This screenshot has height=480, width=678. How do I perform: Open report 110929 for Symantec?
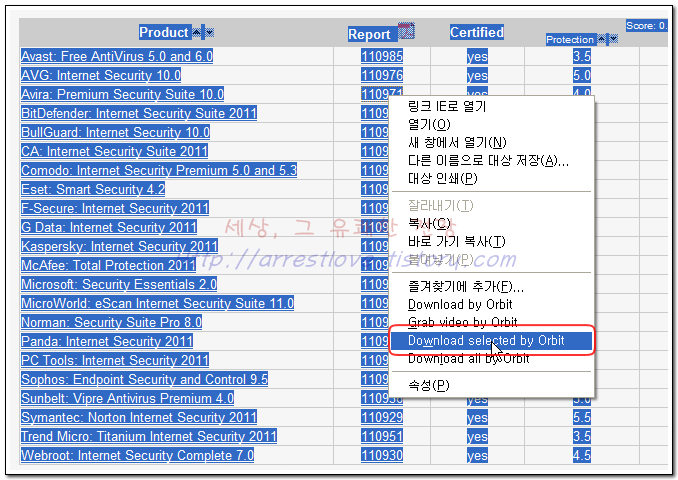382,417
